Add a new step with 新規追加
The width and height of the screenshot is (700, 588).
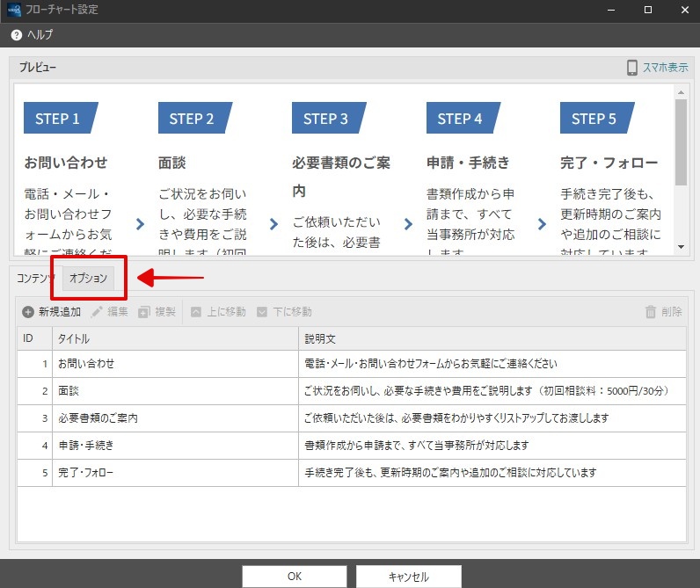[51, 312]
